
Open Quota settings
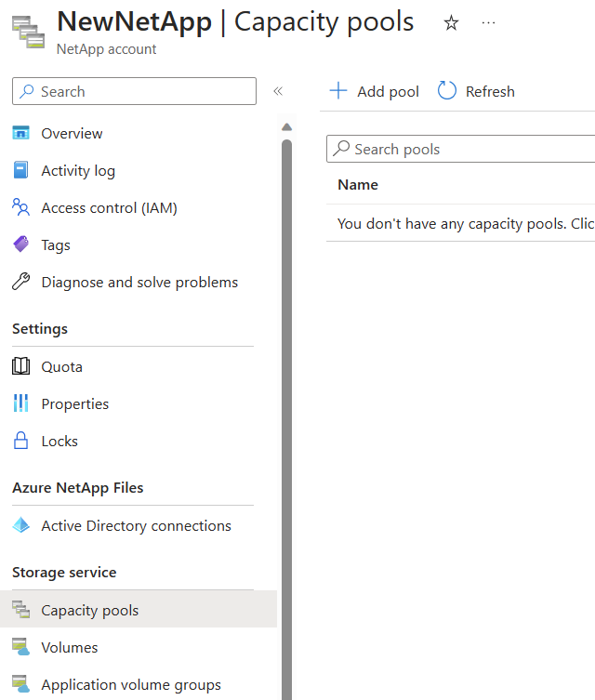62,367
